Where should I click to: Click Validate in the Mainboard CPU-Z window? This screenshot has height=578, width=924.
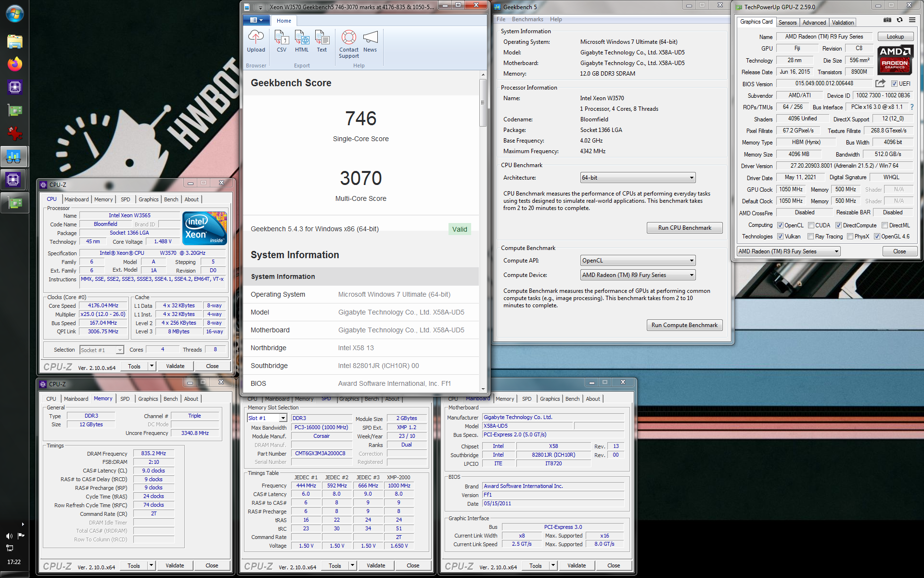click(577, 565)
